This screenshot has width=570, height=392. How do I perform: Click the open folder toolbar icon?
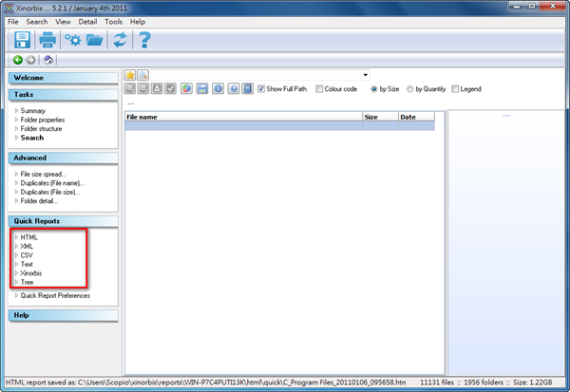(95, 40)
